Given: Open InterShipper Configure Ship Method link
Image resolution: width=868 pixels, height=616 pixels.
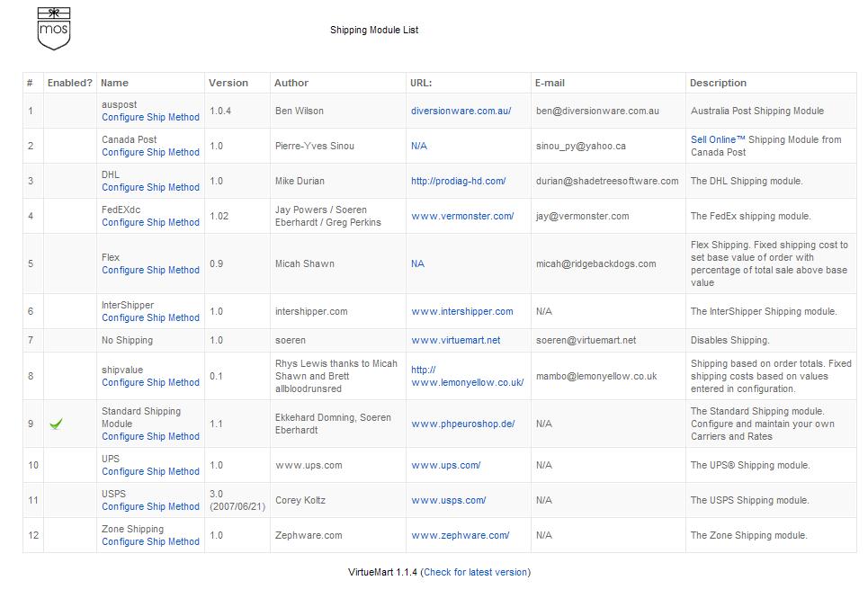Looking at the screenshot, I should coord(150,318).
